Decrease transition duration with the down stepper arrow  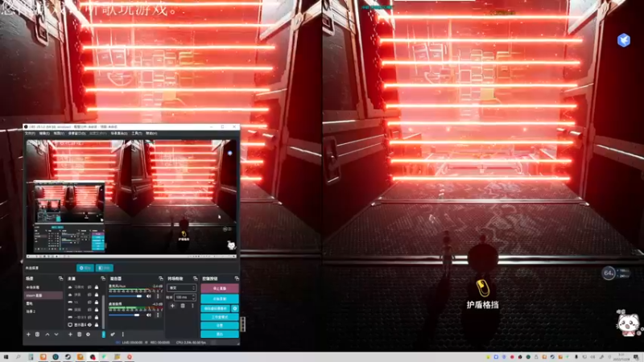[x=193, y=298]
